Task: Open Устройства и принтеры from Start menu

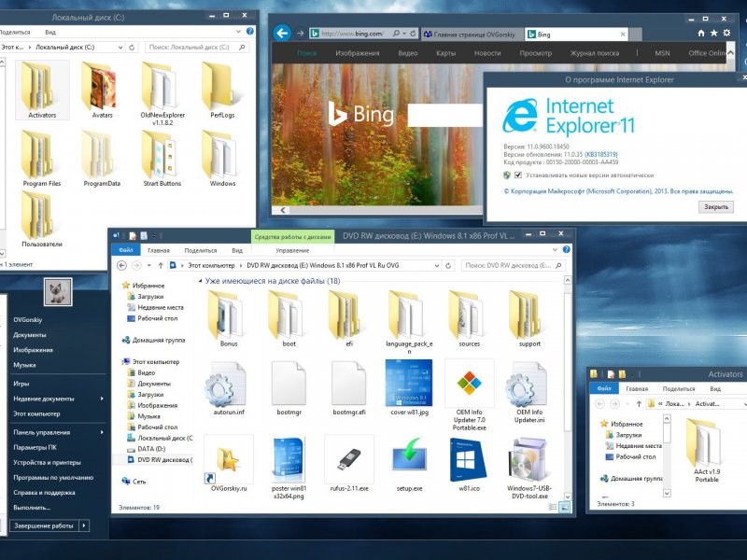Action: click(x=48, y=462)
